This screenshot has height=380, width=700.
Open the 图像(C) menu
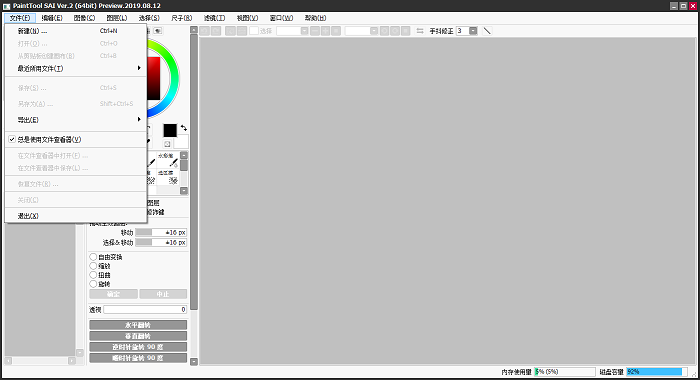pyautogui.click(x=84, y=18)
